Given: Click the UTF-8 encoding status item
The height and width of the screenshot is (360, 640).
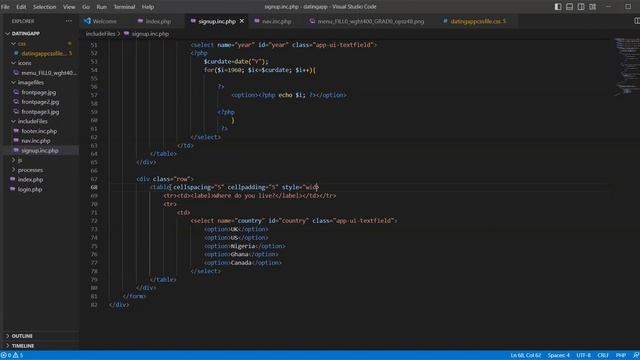Looking at the screenshot, I should click(583, 355).
